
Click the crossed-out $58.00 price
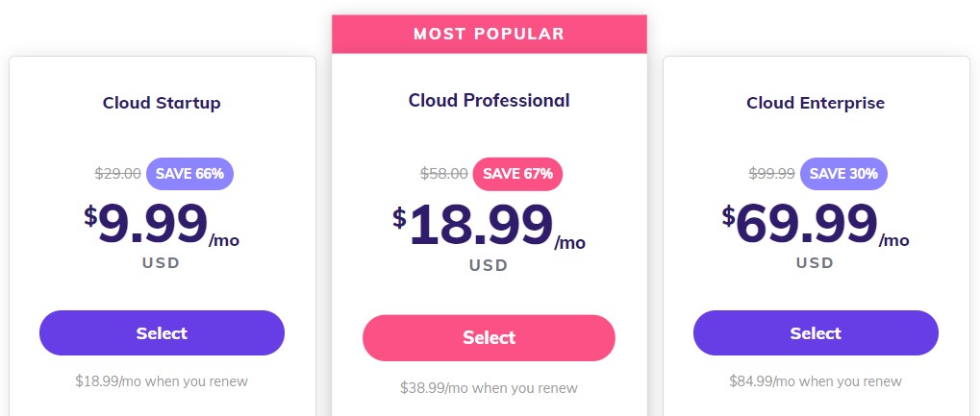click(443, 174)
